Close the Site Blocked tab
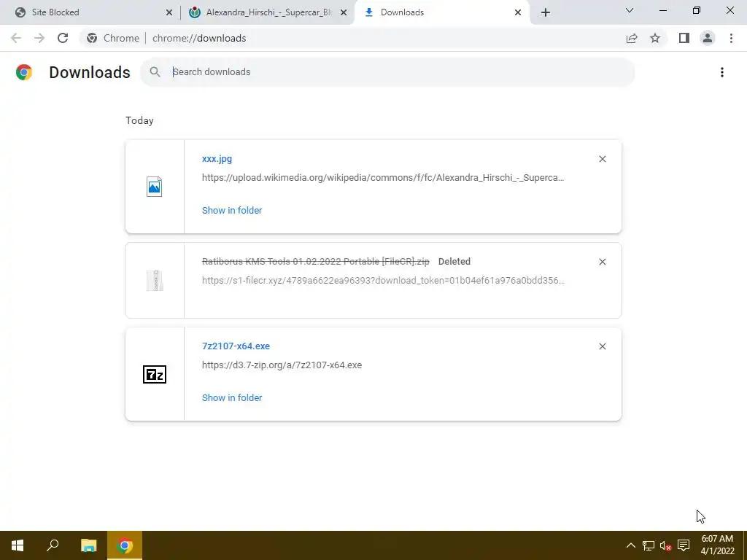 [x=169, y=12]
